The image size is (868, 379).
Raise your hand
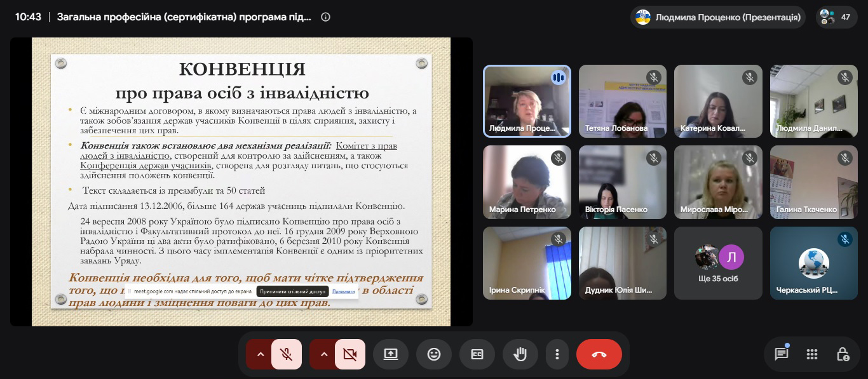tap(520, 354)
